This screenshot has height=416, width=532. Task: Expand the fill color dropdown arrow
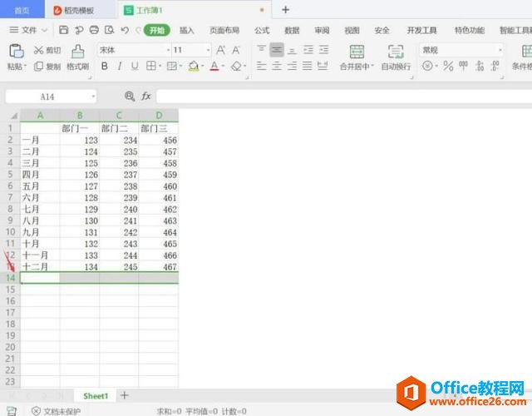[x=203, y=66]
